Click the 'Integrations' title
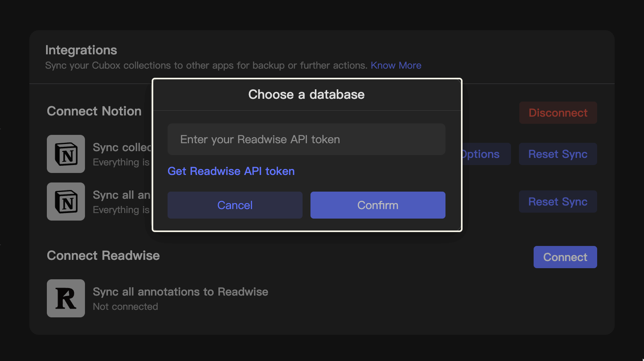This screenshot has height=361, width=644. [81, 50]
